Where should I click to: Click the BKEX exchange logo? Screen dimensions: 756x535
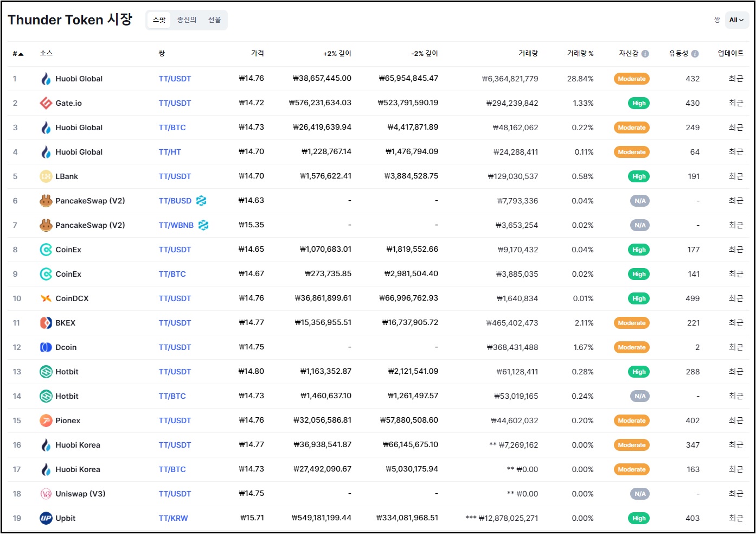46,323
